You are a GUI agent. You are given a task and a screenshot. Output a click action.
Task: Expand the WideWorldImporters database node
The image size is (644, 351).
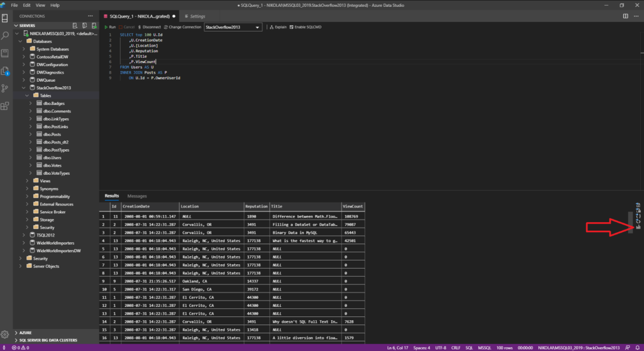pos(24,243)
